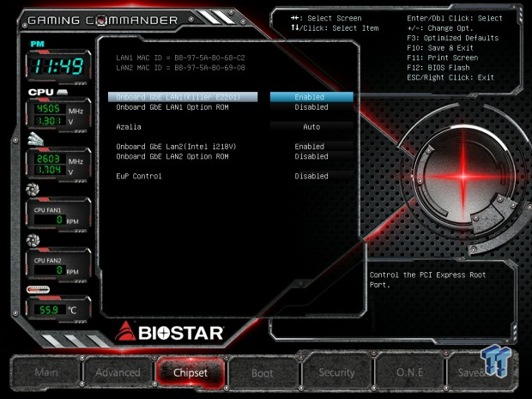Click the PCI Express Root Port help text
The height and width of the screenshot is (399, 532).
[x=427, y=280]
